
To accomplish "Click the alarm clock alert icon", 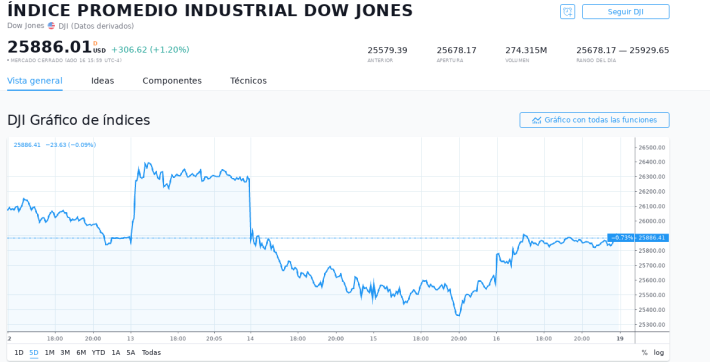I will click(567, 12).
